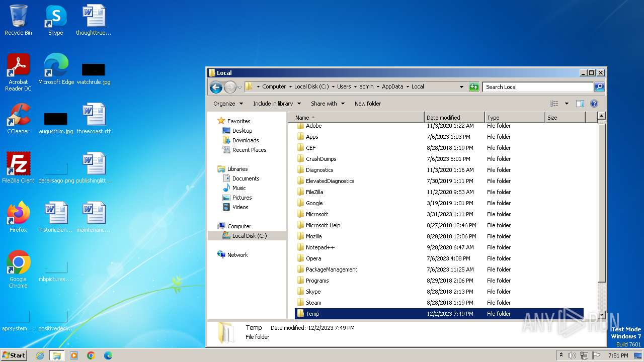Sort by Name column header
This screenshot has height=362, width=644.
tap(356, 118)
